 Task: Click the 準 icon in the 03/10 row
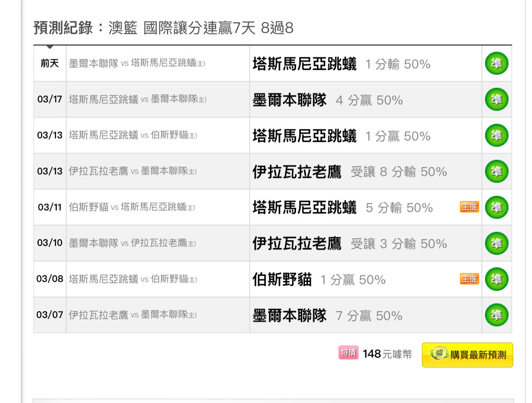pos(496,243)
